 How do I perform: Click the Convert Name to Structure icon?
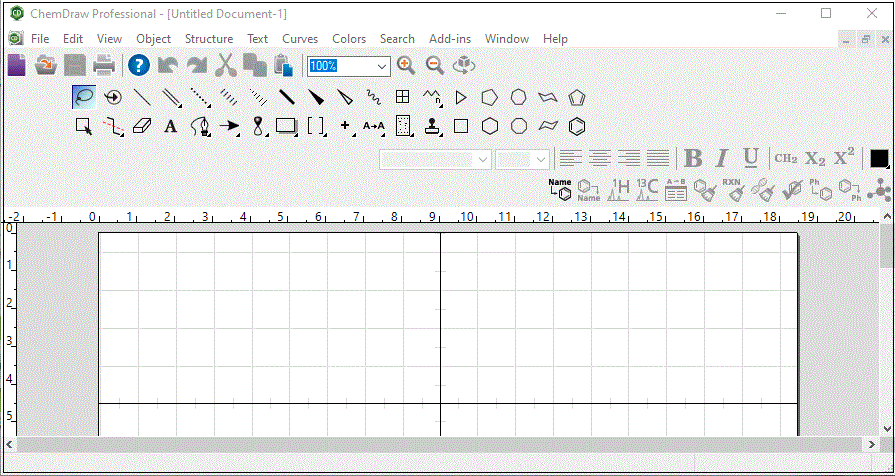tap(560, 189)
